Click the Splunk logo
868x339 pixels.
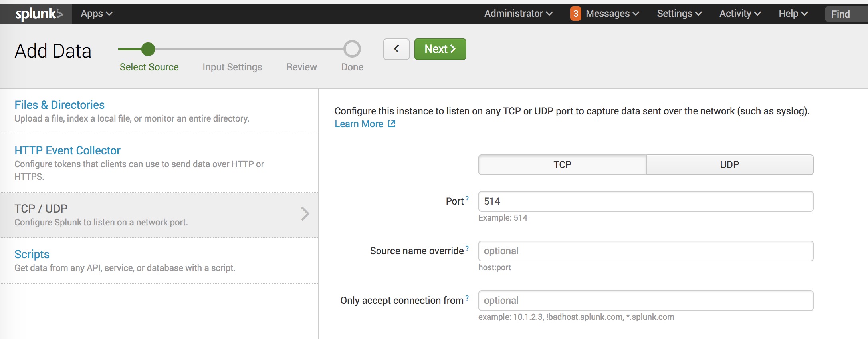click(39, 14)
